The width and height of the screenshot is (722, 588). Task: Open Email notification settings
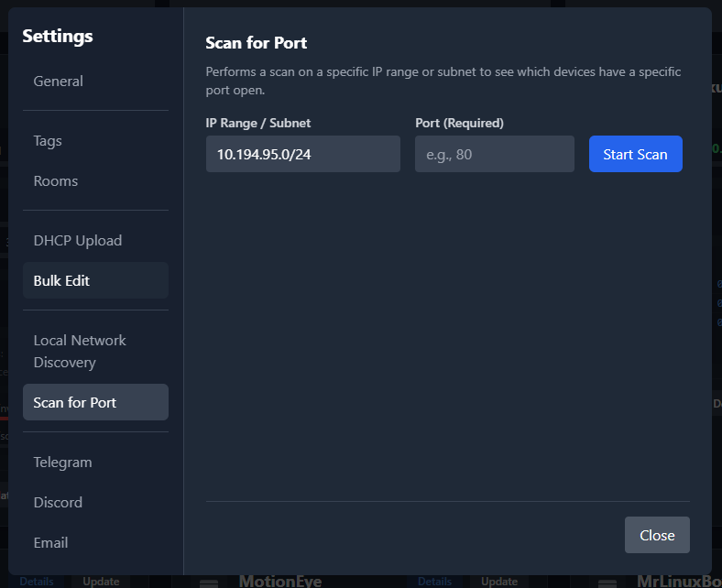point(50,543)
